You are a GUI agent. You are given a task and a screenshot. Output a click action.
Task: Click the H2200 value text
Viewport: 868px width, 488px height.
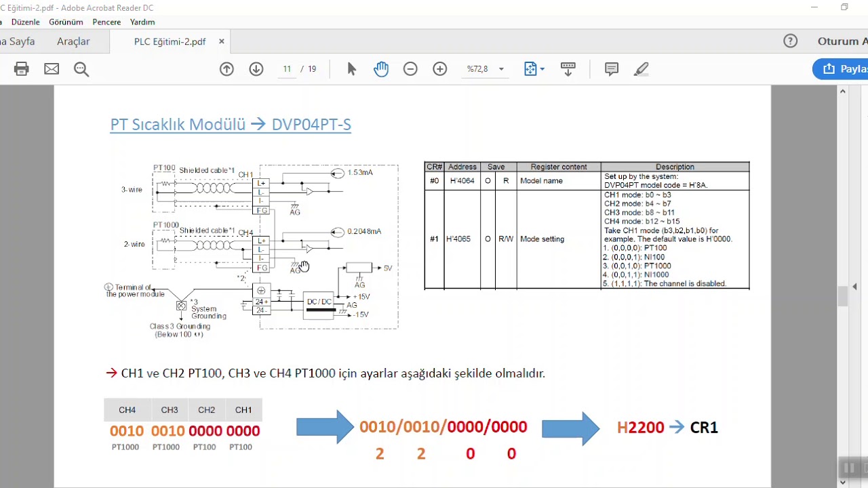tap(640, 427)
